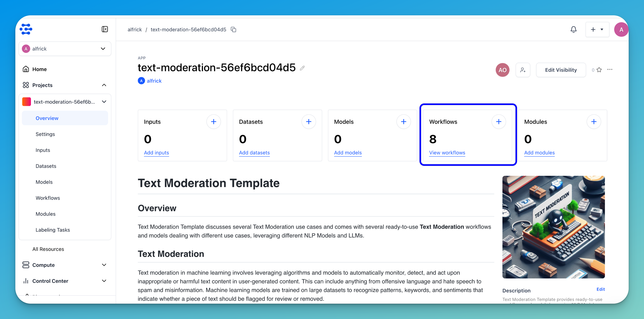Image resolution: width=644 pixels, height=319 pixels.
Task: Open the create new plus dropdown
Action: [597, 29]
